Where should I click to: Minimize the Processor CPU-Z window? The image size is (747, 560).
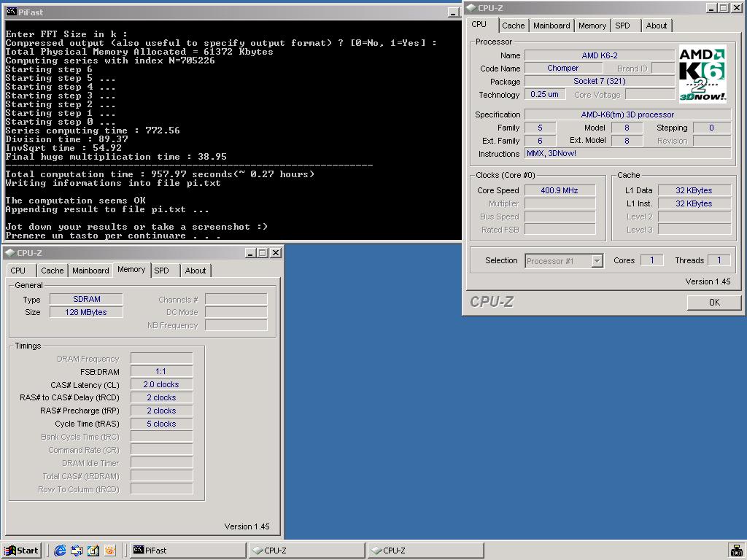click(711, 7)
